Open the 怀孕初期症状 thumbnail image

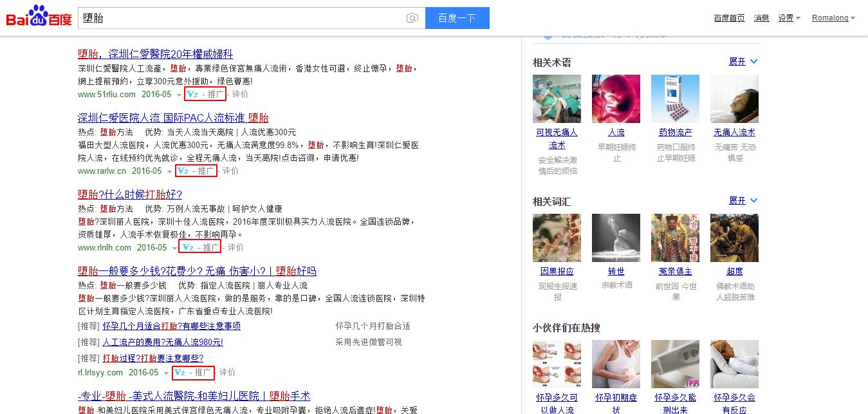tap(616, 364)
